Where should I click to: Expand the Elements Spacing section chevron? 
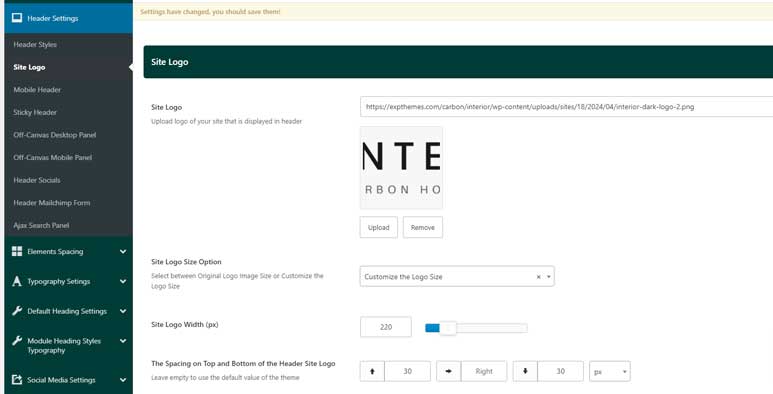coord(123,251)
